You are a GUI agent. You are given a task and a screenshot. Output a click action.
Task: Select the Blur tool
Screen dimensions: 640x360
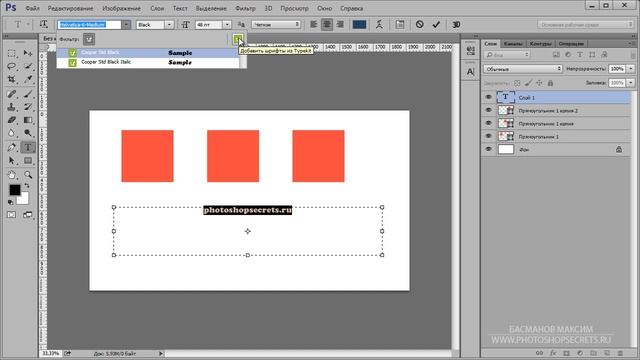[x=11, y=133]
